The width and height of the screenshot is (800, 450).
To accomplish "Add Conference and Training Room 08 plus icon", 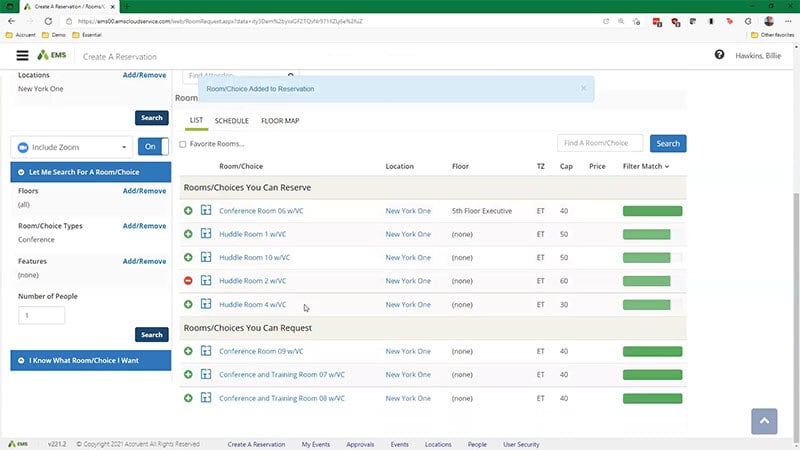I will pyautogui.click(x=188, y=398).
